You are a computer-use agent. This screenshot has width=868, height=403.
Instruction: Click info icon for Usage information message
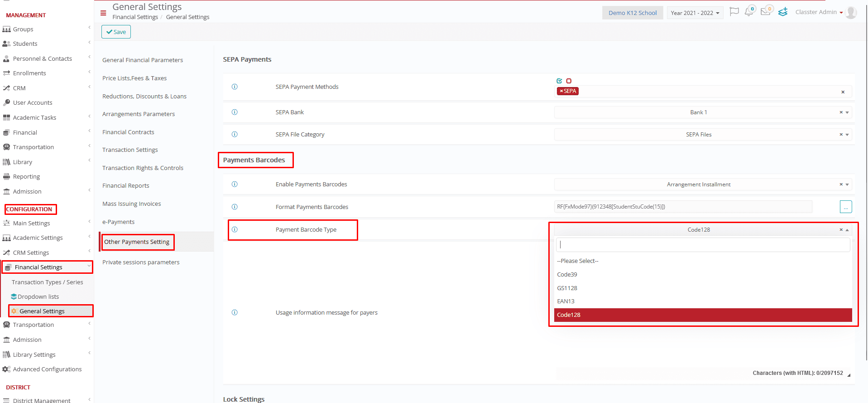click(x=235, y=312)
